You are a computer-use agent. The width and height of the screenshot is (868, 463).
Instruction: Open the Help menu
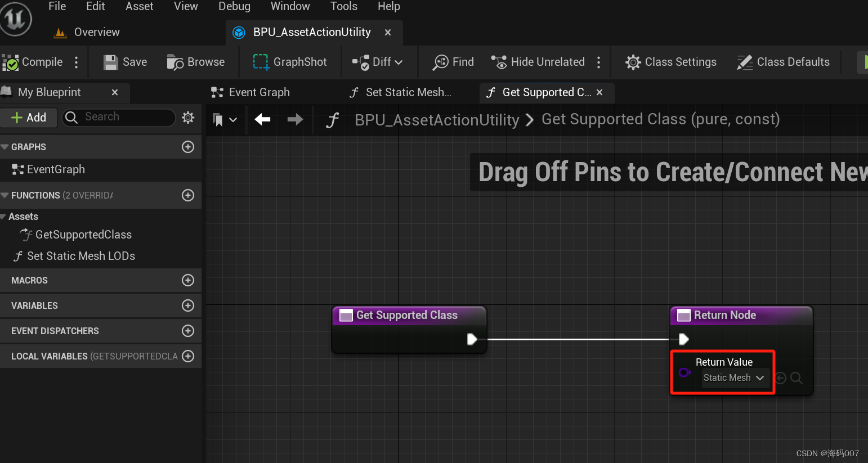[x=389, y=7]
